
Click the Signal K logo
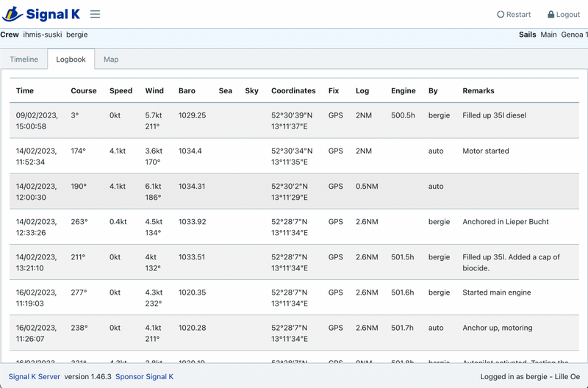click(x=43, y=14)
